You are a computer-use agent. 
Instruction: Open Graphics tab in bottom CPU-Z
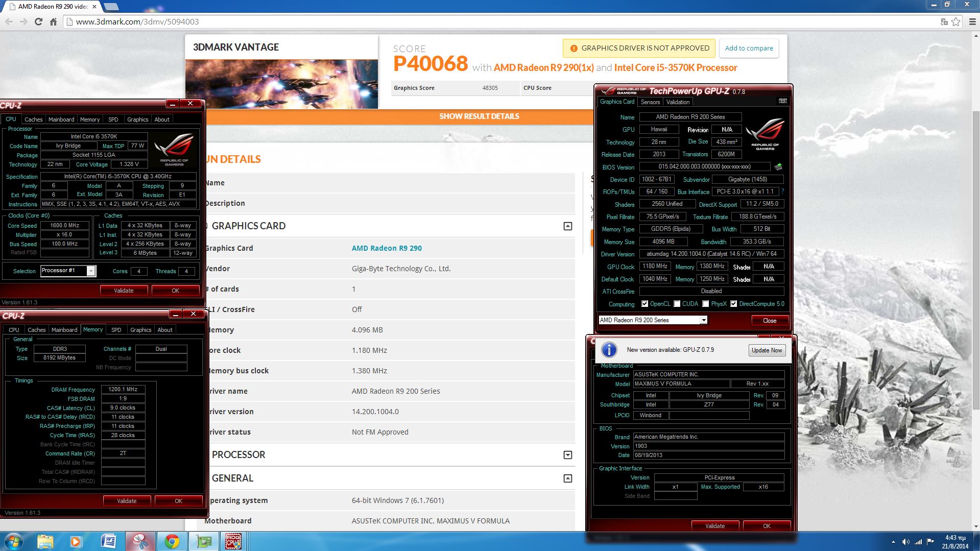141,330
